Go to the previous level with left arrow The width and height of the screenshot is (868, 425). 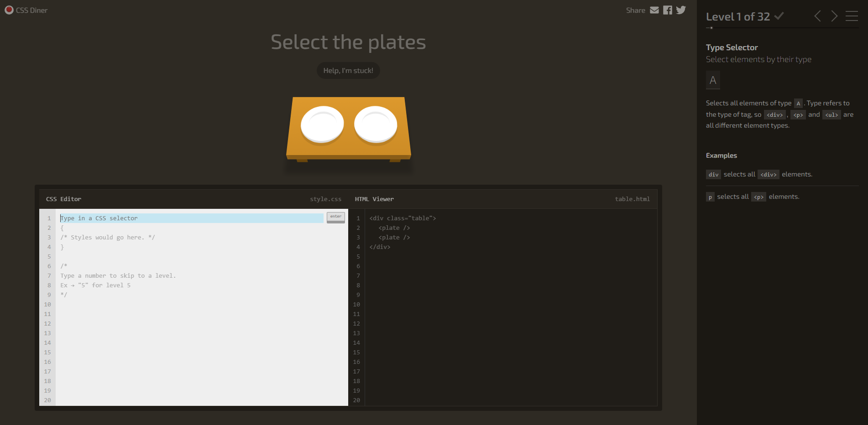pyautogui.click(x=817, y=16)
